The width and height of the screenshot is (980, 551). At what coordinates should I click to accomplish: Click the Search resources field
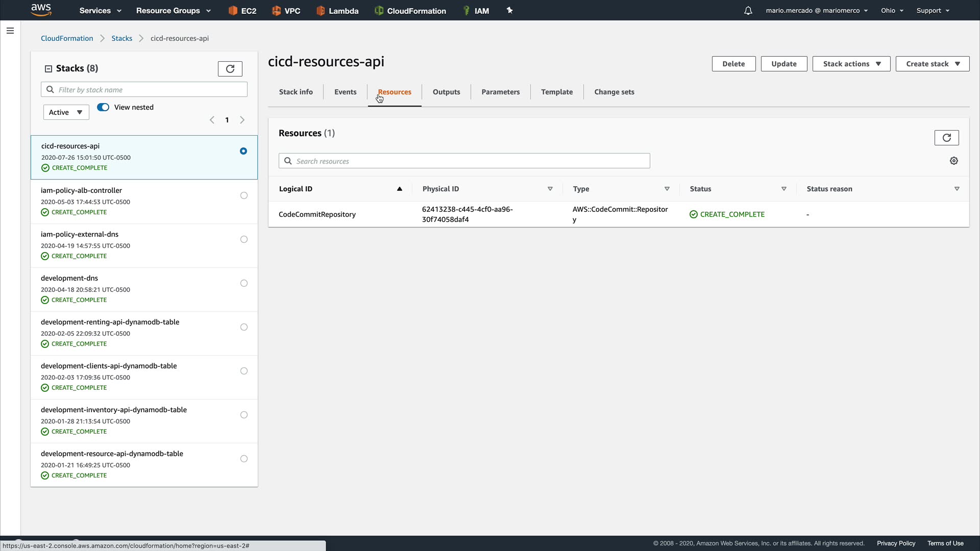(x=464, y=161)
